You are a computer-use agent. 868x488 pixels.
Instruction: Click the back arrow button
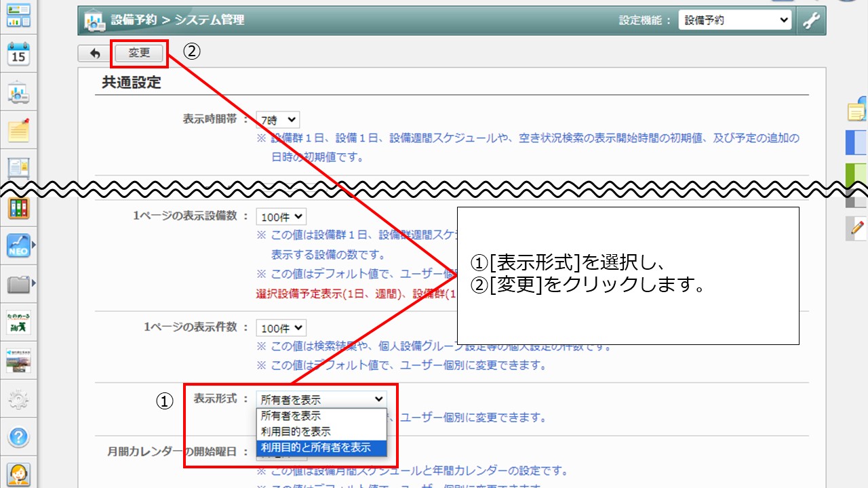click(x=94, y=53)
